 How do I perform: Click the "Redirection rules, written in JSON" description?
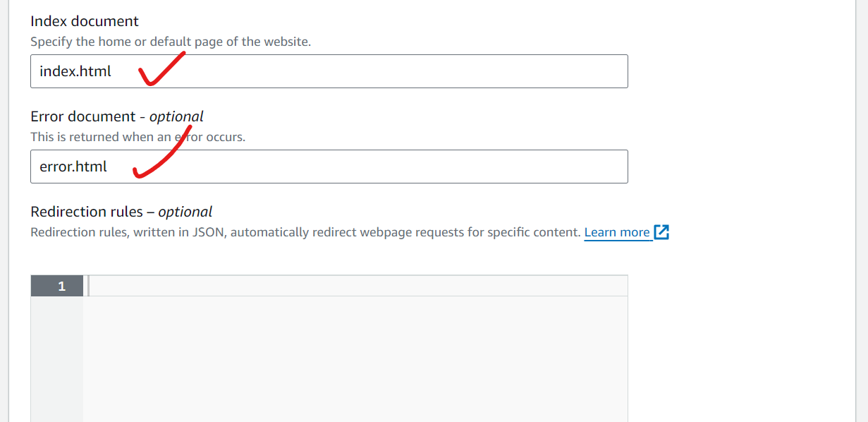click(x=305, y=232)
